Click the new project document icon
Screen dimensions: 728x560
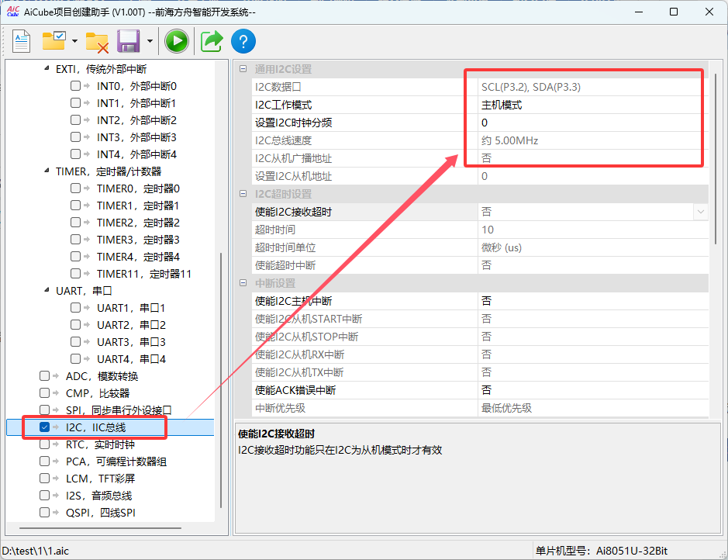tap(21, 41)
